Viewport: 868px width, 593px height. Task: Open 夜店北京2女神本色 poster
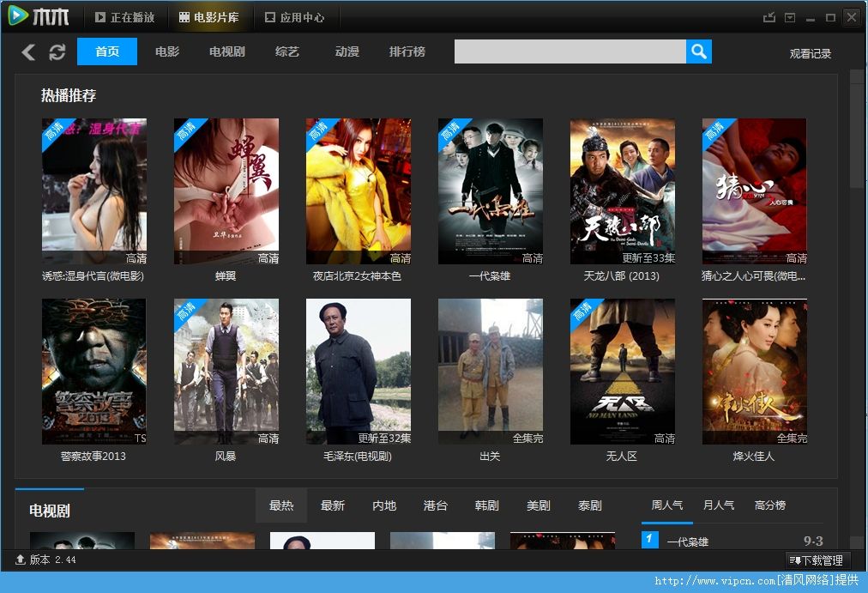(x=359, y=191)
